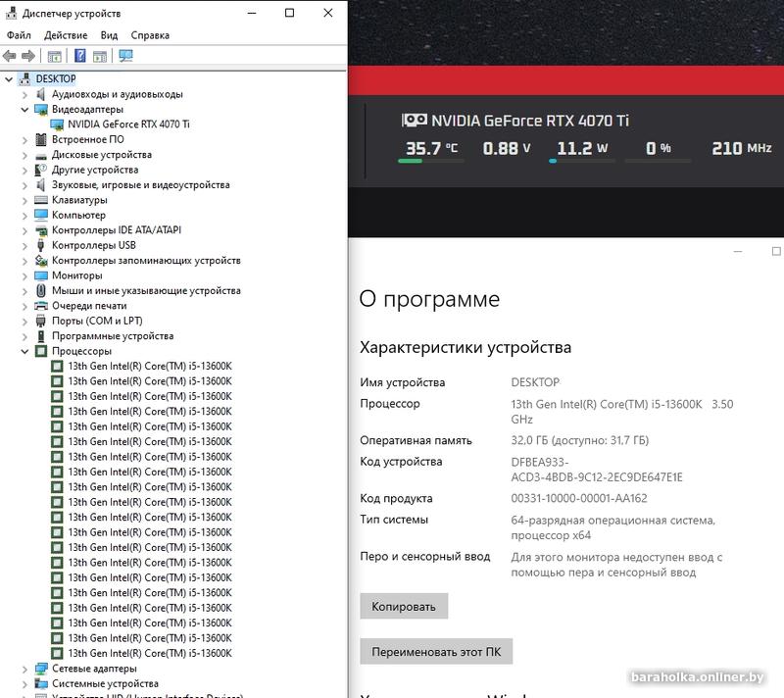Viewport: 784px width, 698px height.
Task: Click the Процессоры CPU category icon
Action: (x=41, y=351)
